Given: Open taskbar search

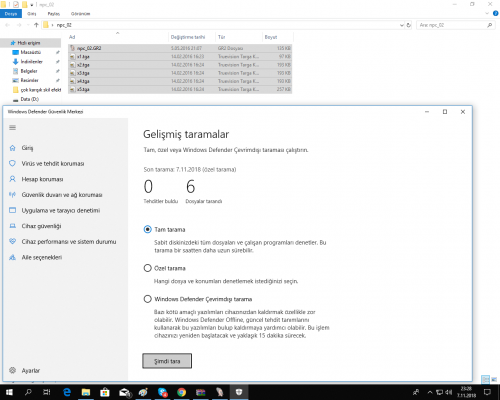Looking at the screenshot, I should tap(28, 392).
